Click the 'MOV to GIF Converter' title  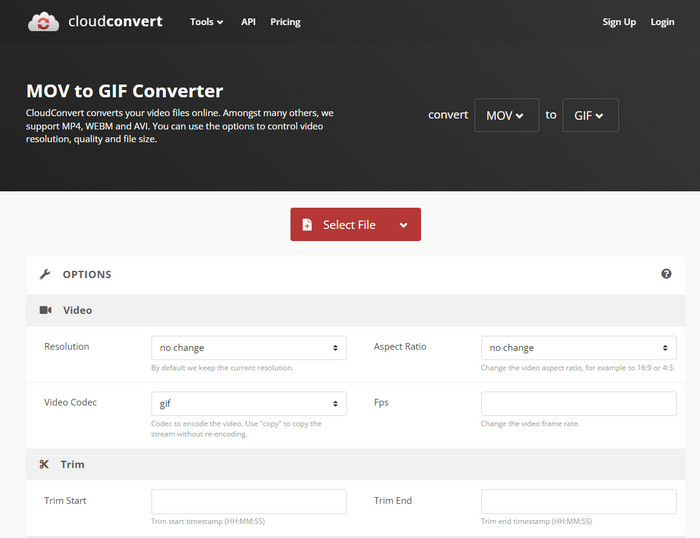[125, 91]
